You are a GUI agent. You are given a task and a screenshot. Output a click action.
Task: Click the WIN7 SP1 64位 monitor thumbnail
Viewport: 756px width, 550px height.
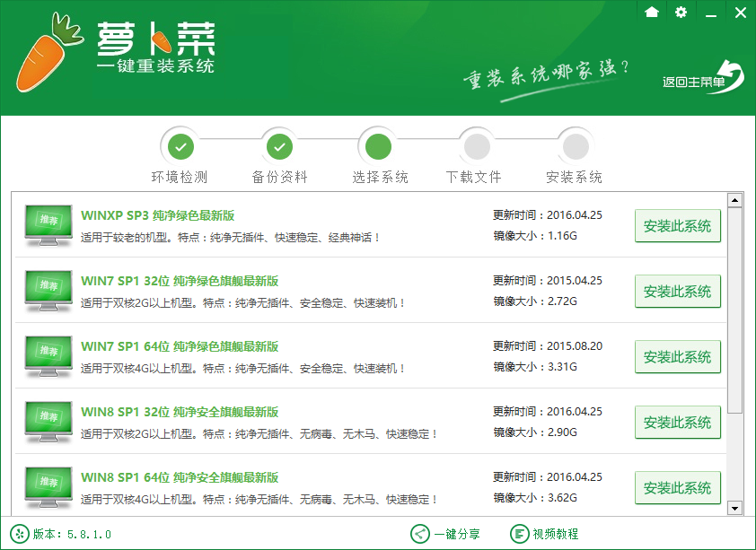48,357
